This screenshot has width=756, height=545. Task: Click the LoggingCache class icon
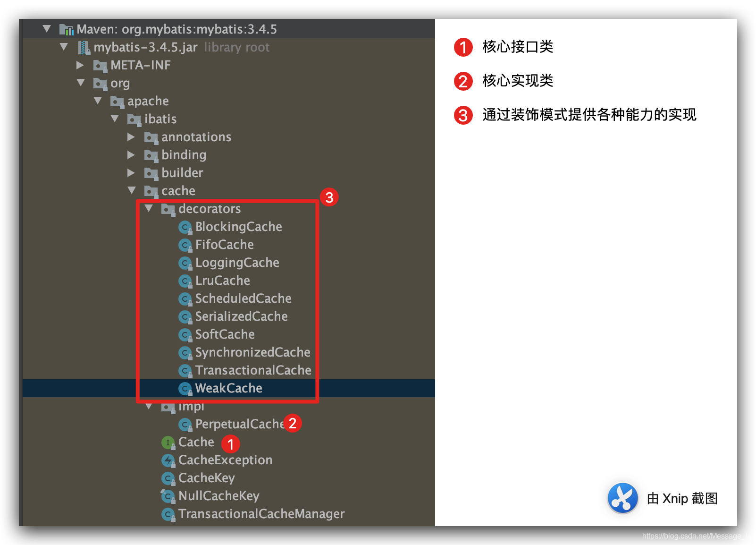point(185,263)
